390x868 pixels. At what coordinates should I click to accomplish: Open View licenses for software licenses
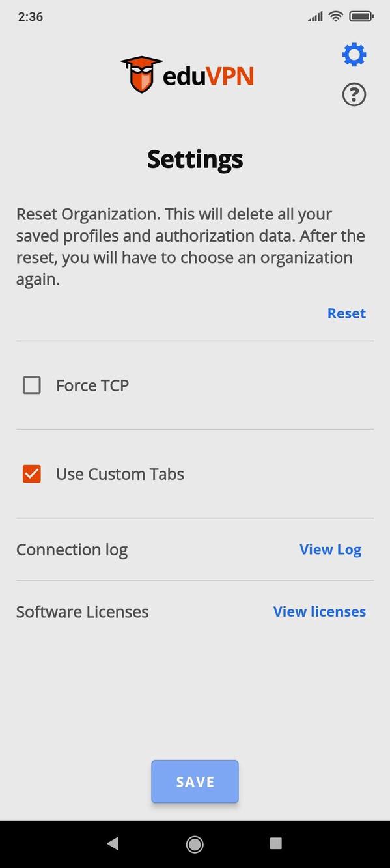[319, 611]
